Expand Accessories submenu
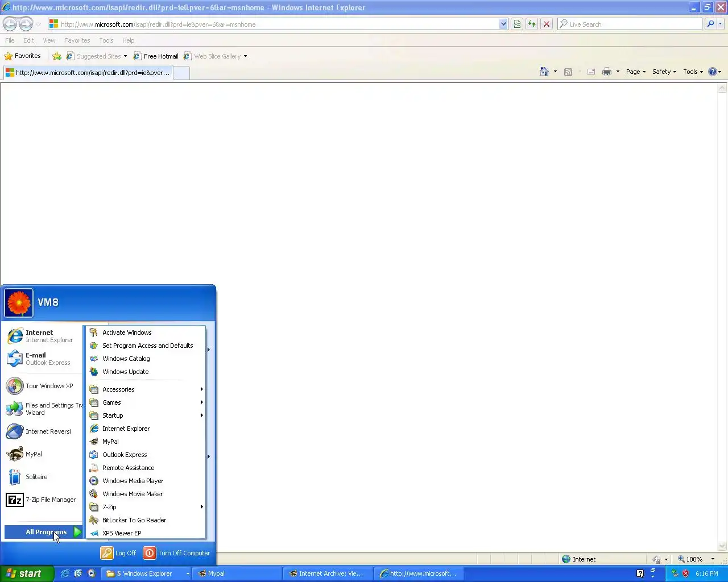The width and height of the screenshot is (728, 582). 146,389
